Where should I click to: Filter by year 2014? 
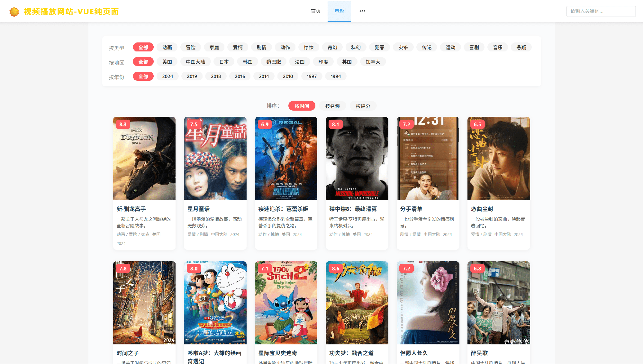tap(264, 76)
